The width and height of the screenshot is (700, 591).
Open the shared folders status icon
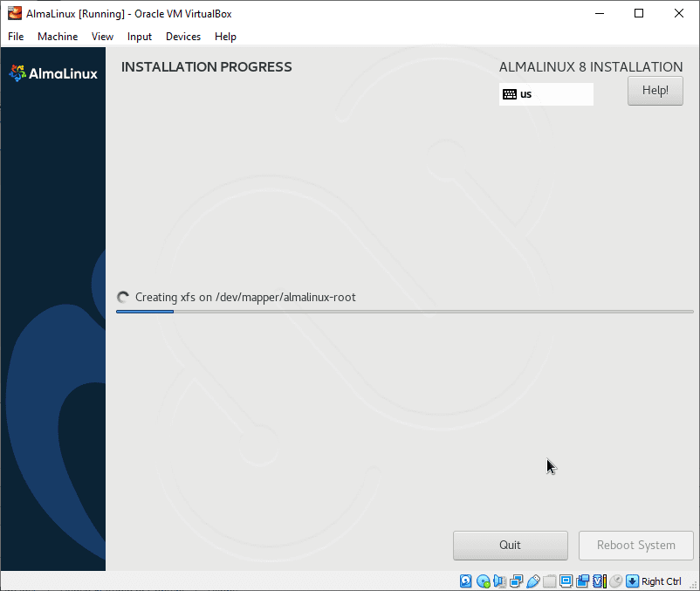pyautogui.click(x=550, y=581)
